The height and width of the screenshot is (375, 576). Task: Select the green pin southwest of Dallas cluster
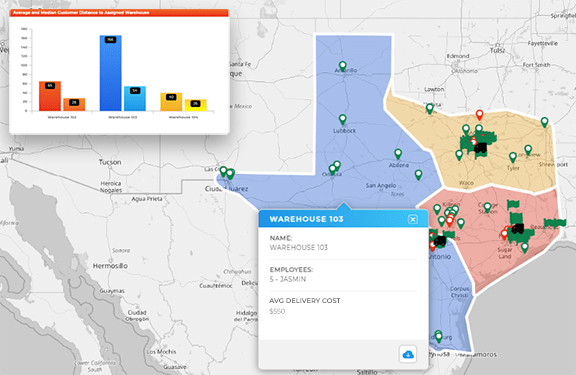click(459, 155)
